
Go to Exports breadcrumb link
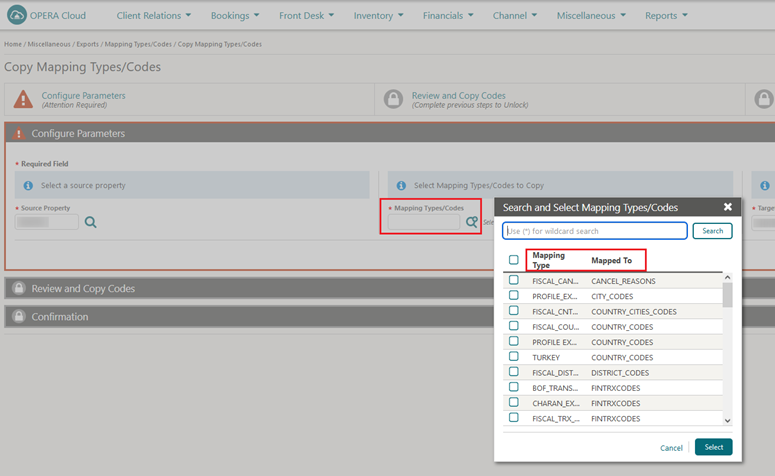(x=87, y=44)
